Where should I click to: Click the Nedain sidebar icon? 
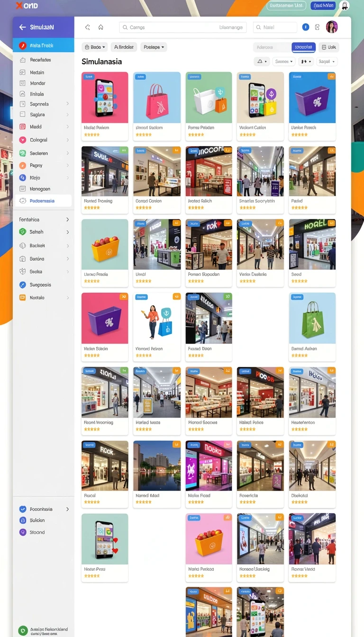pos(22,73)
